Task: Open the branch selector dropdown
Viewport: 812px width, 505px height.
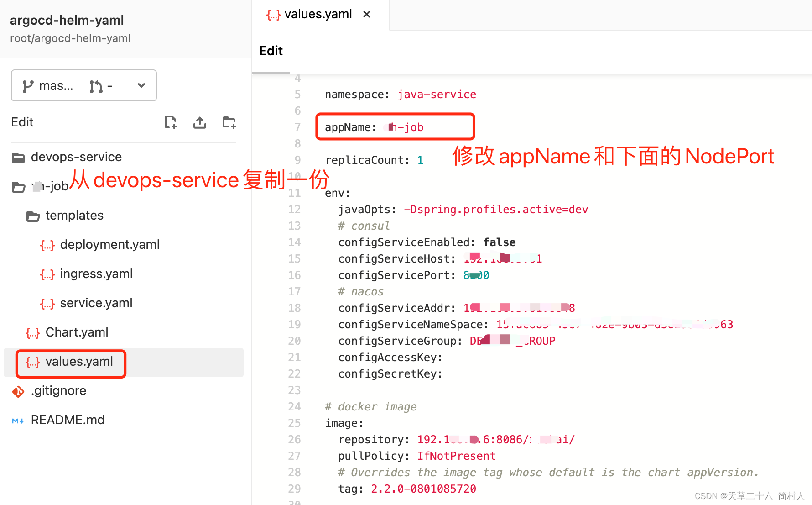Action: (84, 85)
